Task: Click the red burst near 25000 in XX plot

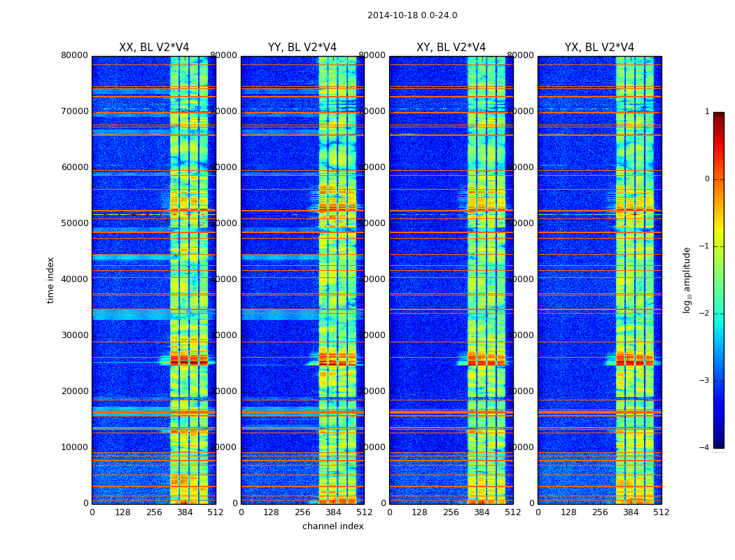Action: click(x=189, y=360)
